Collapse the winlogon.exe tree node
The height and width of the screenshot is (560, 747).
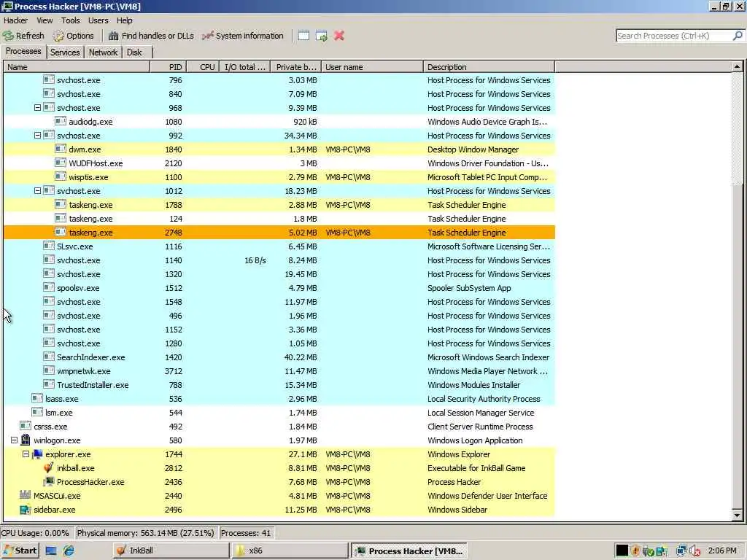pos(14,440)
